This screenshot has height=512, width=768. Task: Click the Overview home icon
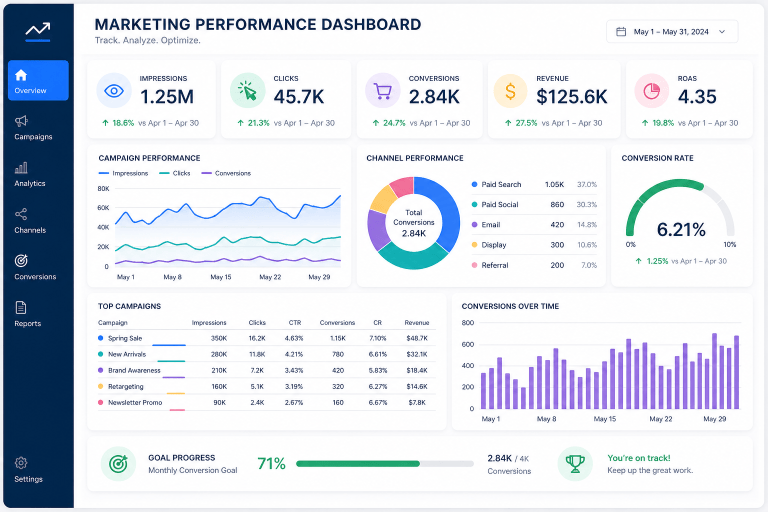point(21,75)
